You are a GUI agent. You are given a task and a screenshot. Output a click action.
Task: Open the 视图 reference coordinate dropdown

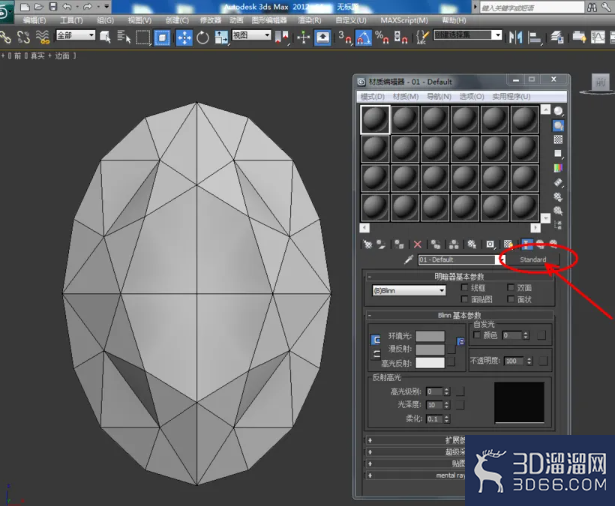click(x=251, y=35)
